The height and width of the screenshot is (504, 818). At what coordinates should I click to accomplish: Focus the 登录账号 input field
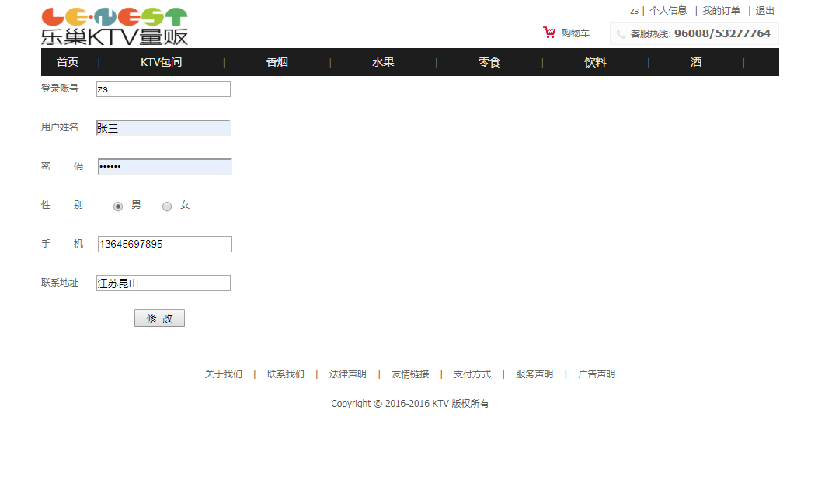[163, 89]
